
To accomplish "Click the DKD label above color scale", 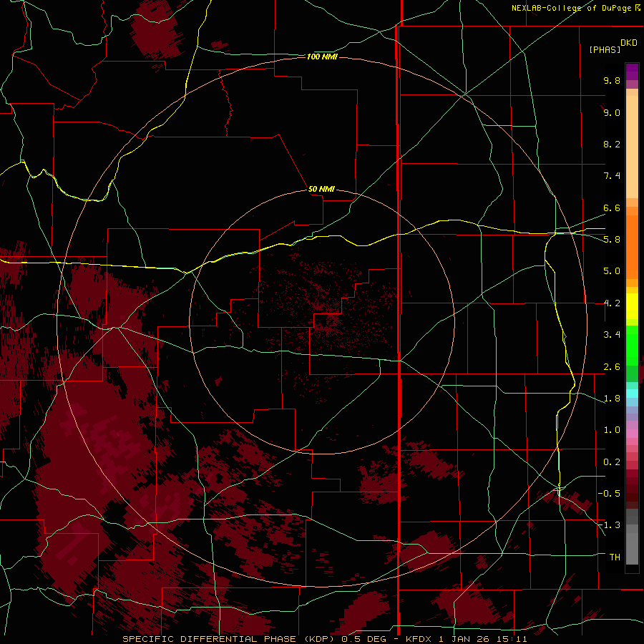I will click(x=629, y=43).
